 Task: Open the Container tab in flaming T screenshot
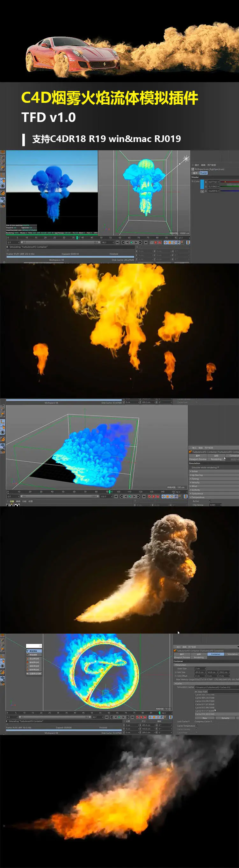pyautogui.click(x=216, y=654)
